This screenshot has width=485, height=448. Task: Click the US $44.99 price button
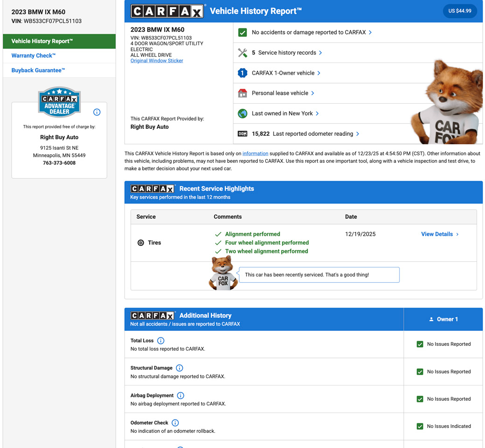459,11
